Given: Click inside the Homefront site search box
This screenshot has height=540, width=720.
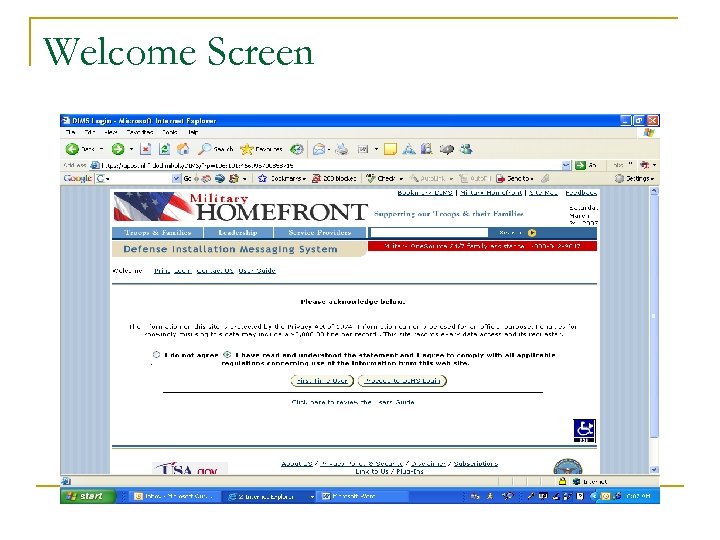Looking at the screenshot, I should pos(429,233).
